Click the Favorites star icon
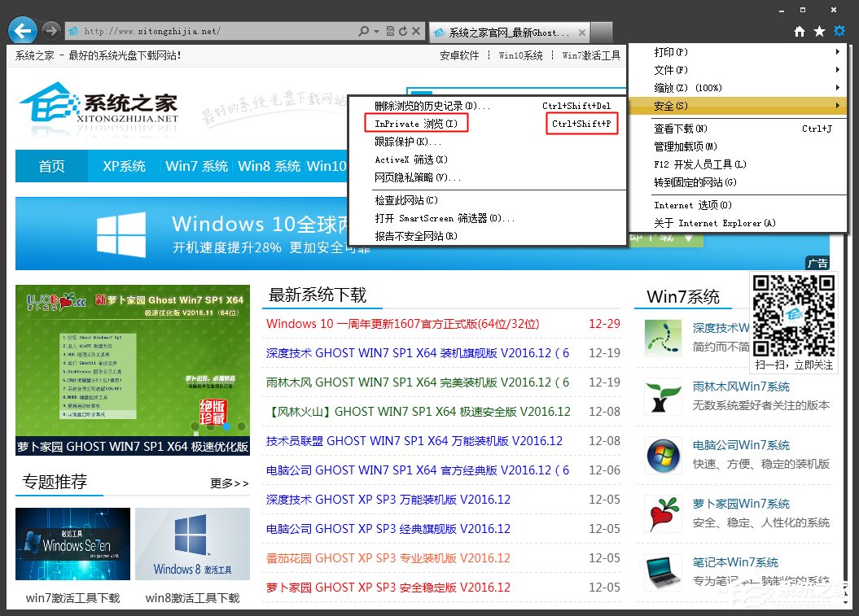The image size is (859, 616). pyautogui.click(x=820, y=30)
